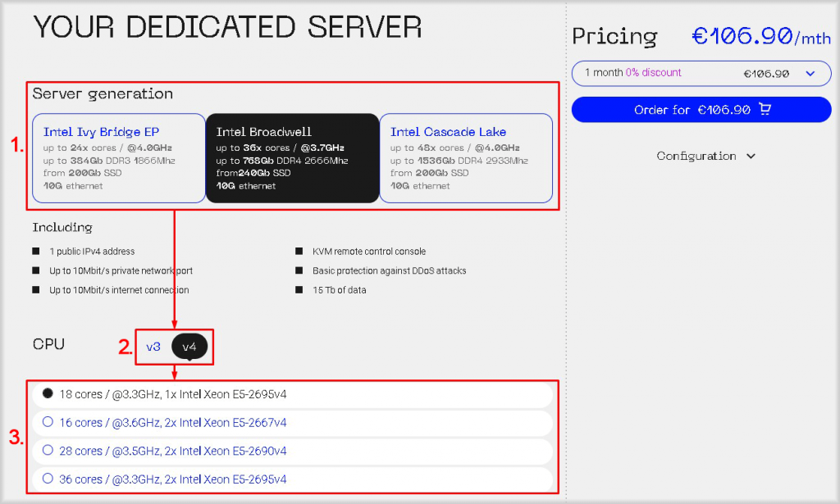The image size is (840, 504).
Task: Click the CPU section label
Action: [x=48, y=344]
